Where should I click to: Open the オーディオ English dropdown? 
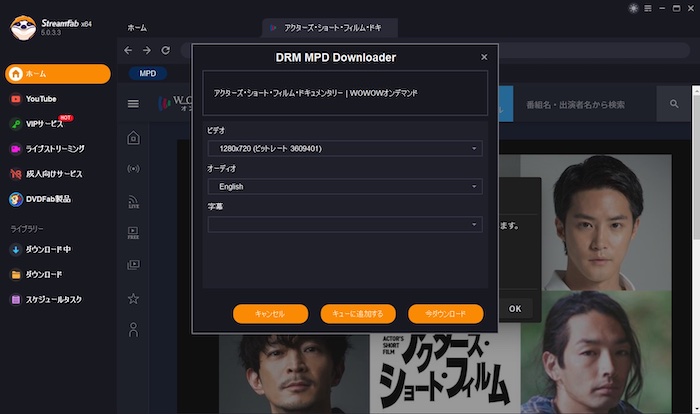point(345,186)
